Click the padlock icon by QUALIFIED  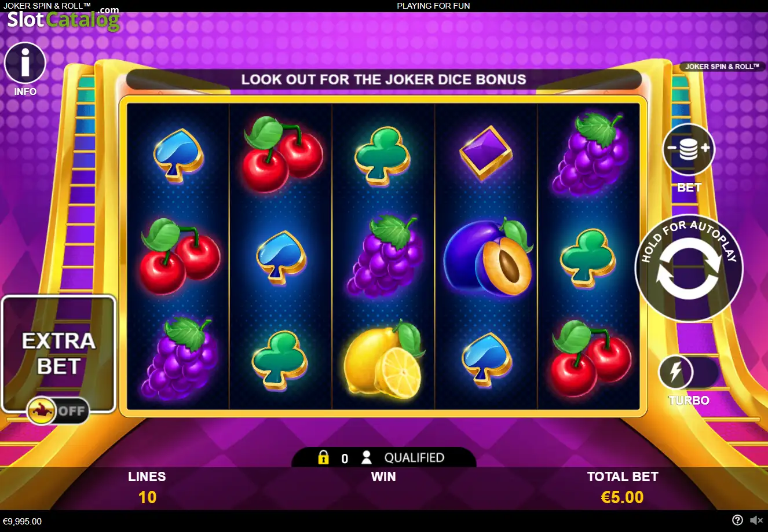click(323, 458)
